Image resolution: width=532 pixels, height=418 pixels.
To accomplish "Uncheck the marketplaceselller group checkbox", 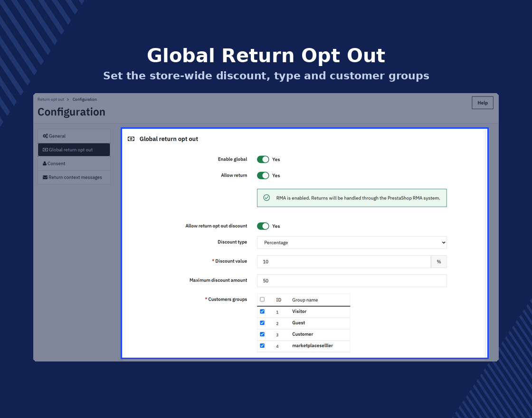I will tap(262, 345).
